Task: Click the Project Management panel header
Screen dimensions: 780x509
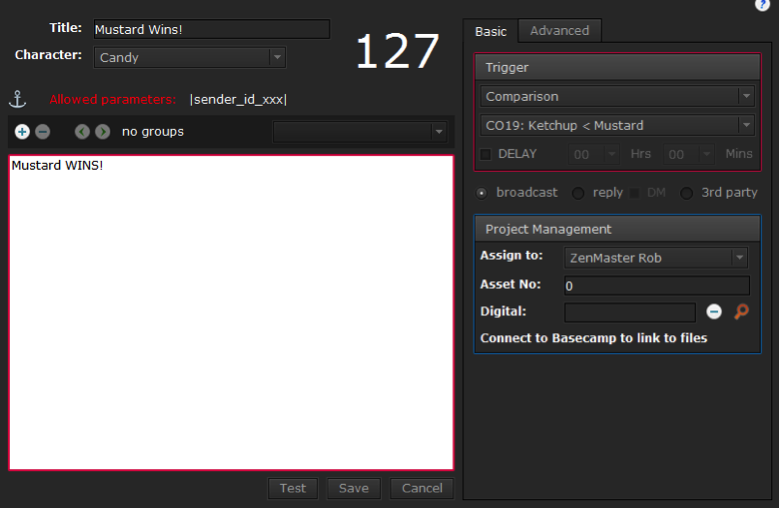Action: coord(617,229)
